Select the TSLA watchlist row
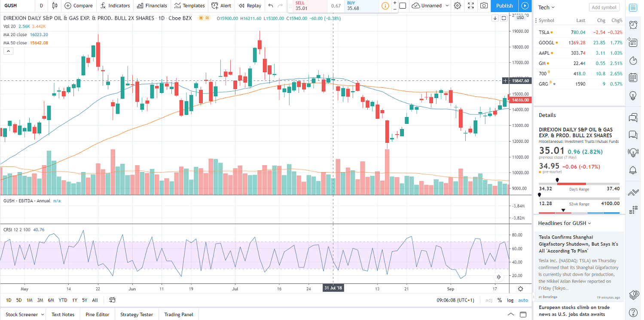Viewport: 644px width, 320px height. [x=579, y=32]
